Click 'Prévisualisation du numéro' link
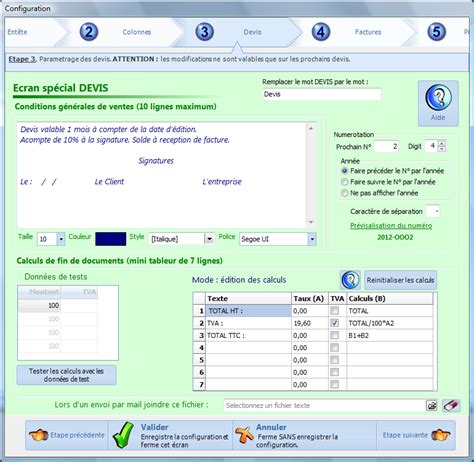Viewport: 474px width, 462px height. (391, 226)
